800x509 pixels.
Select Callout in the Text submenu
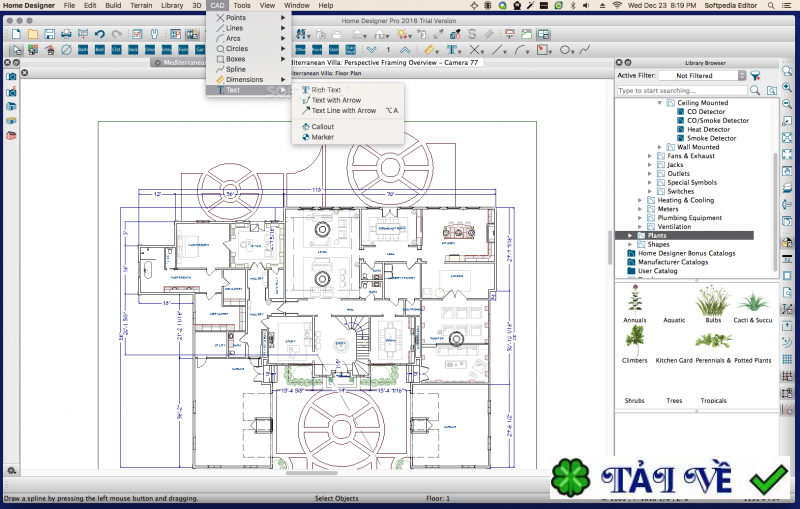pyautogui.click(x=323, y=127)
